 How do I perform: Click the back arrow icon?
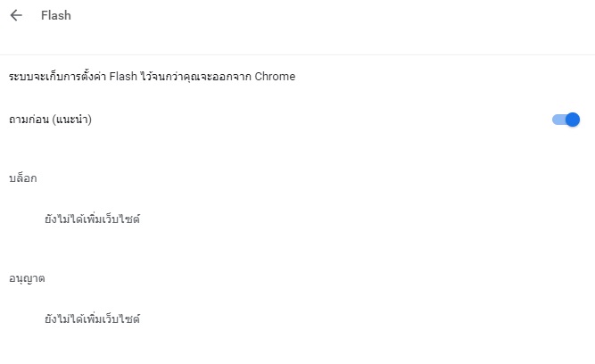coord(16,15)
